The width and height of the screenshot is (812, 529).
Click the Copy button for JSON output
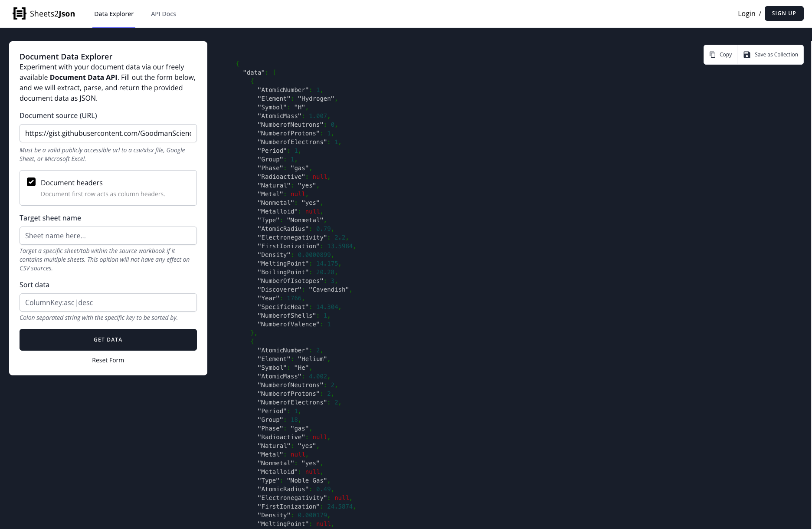pos(720,54)
